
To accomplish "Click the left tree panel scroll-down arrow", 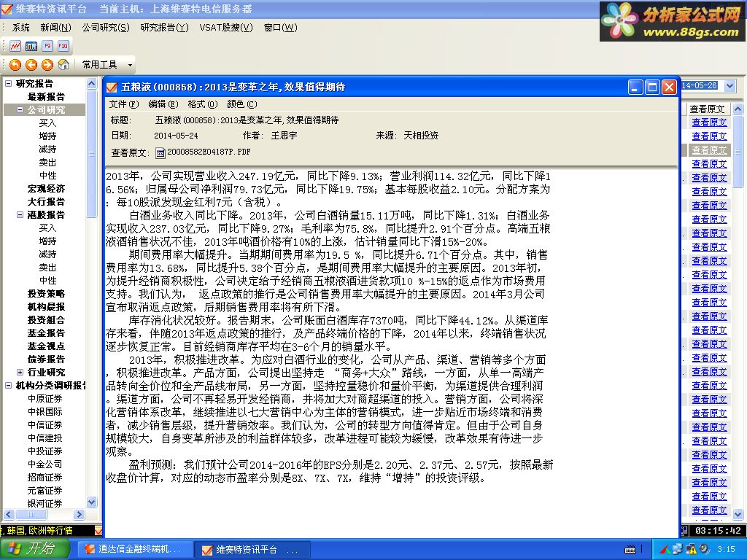I will (x=91, y=502).
